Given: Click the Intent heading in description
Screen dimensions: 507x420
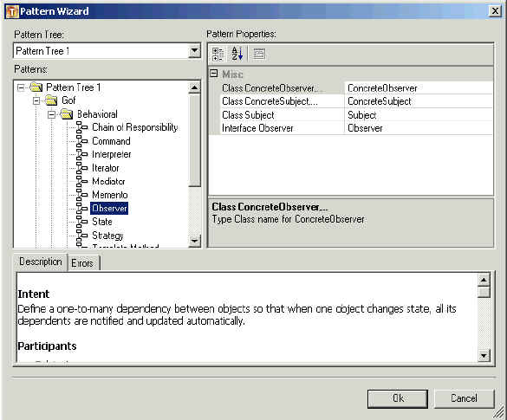Looking at the screenshot, I should tap(34, 294).
